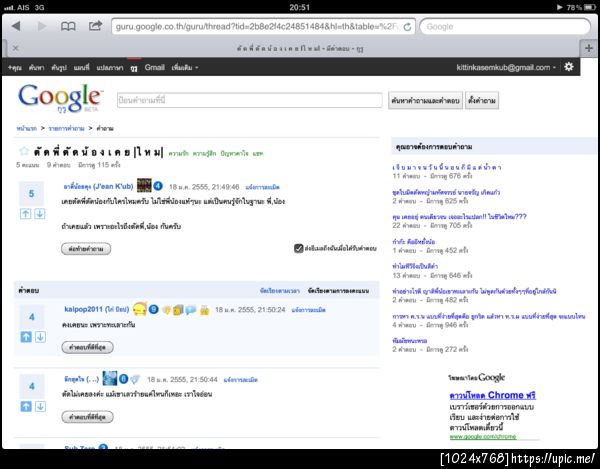Open related question with 272 views

coord(409,341)
